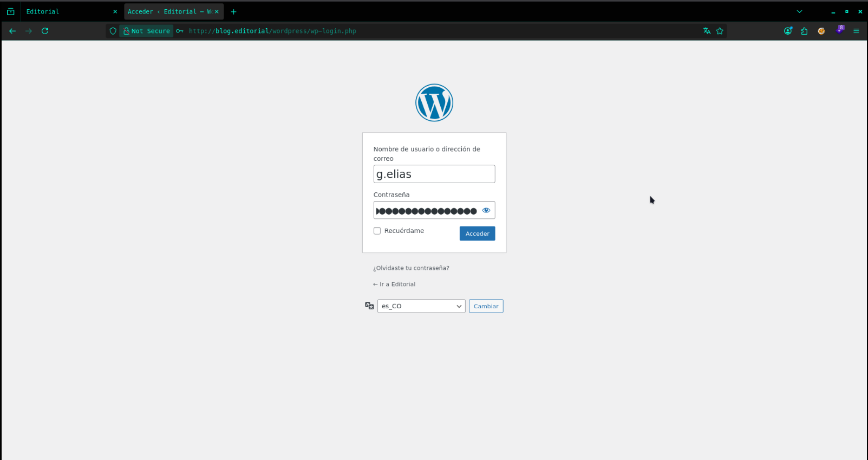
Task: Close the Acceder ‹ Editorial tab
Action: pos(217,11)
